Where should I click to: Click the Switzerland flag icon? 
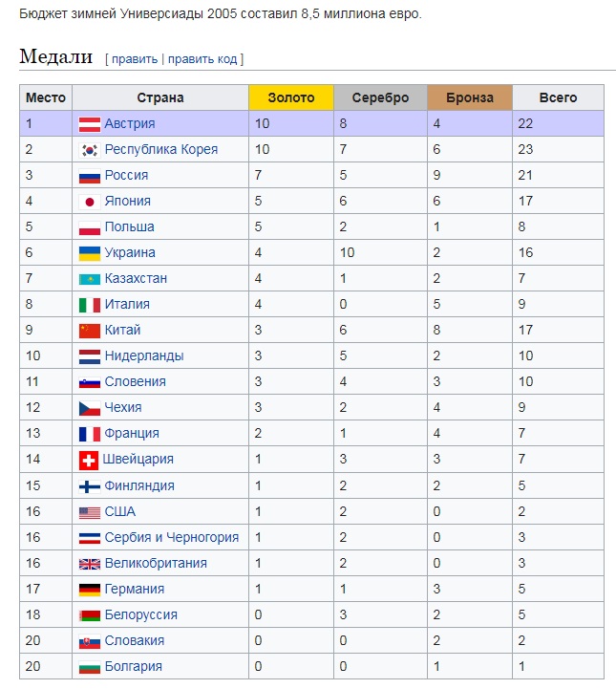tap(89, 460)
